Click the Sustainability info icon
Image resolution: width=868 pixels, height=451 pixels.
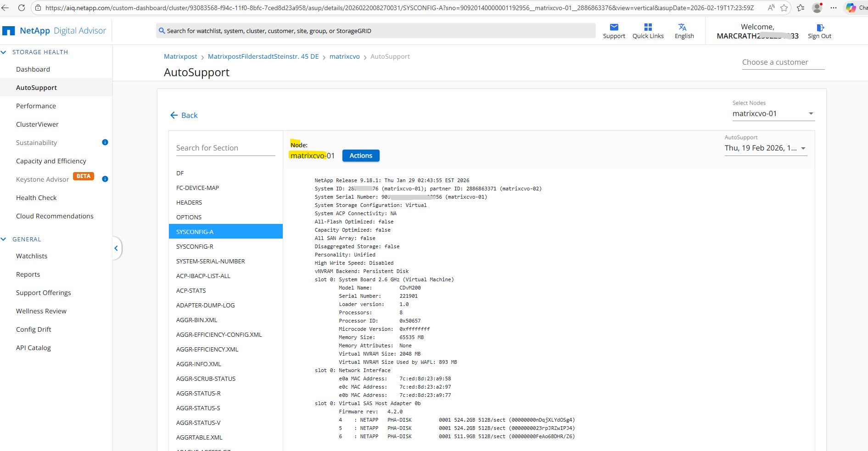[105, 142]
